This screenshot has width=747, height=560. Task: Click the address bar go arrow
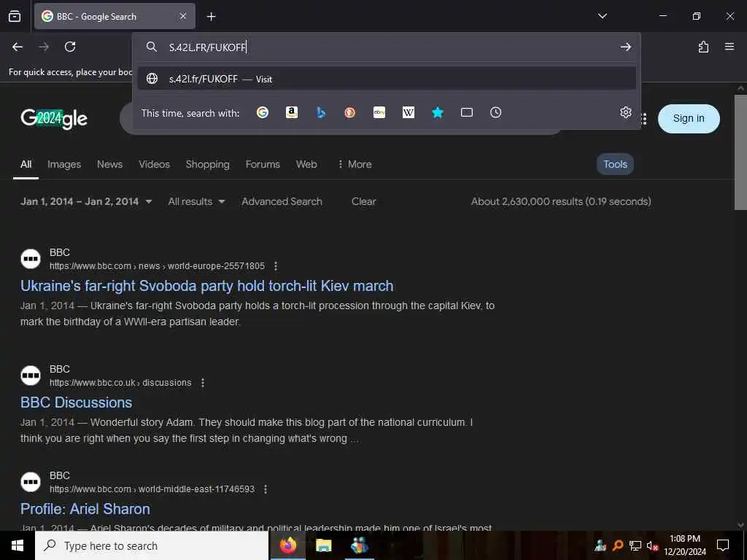click(625, 47)
